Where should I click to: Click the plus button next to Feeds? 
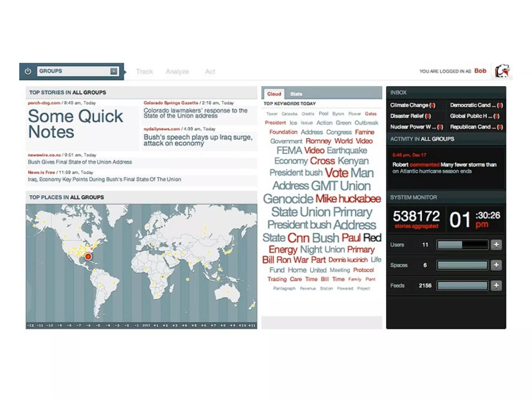click(x=496, y=285)
